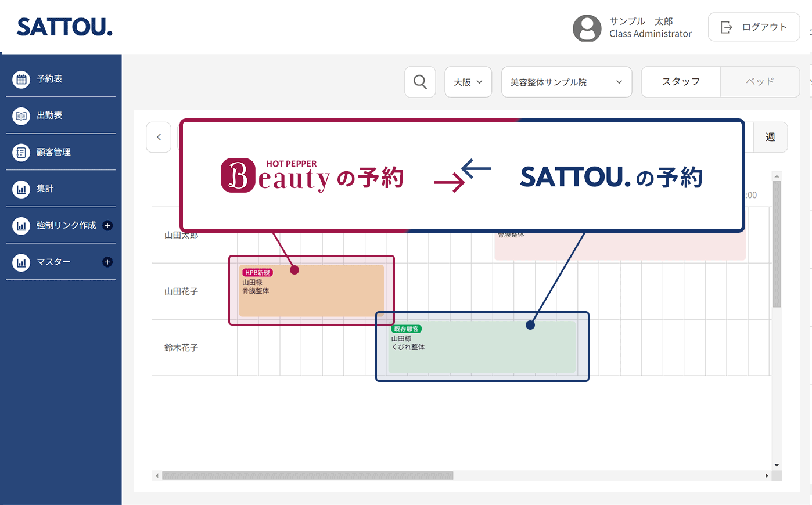
Task: Open the 美容整体サンプル院 clinic dropdown
Action: 566,82
